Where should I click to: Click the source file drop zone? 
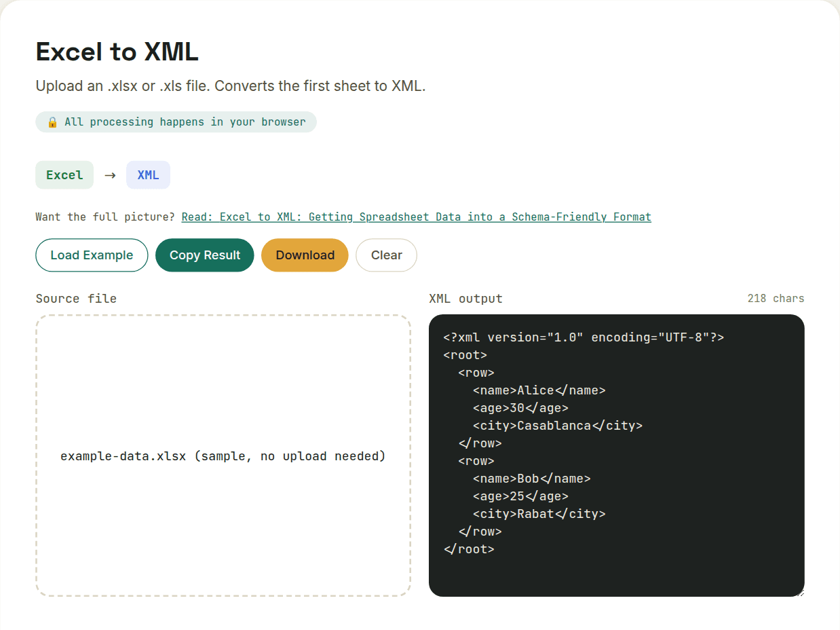coord(223,456)
